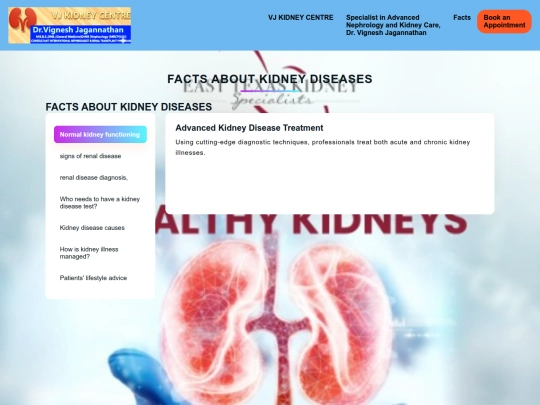Open the Kidney disease causes tab
Image resolution: width=540 pixels, height=405 pixels.
(100, 228)
